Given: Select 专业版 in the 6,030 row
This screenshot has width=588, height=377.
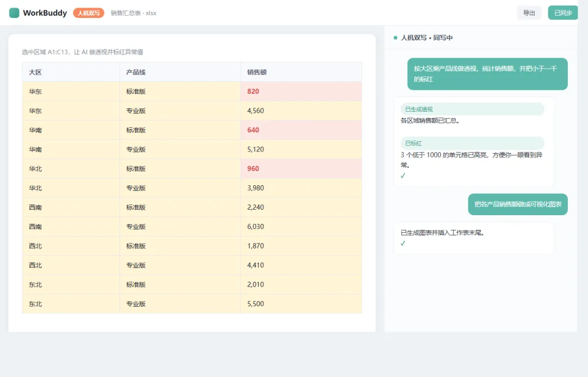Looking at the screenshot, I should pos(180,227).
